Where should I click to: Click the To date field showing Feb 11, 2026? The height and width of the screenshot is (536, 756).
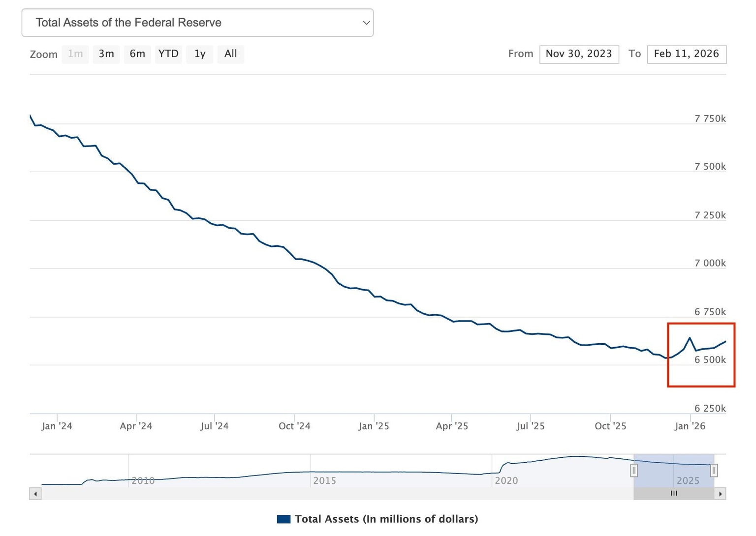[686, 54]
